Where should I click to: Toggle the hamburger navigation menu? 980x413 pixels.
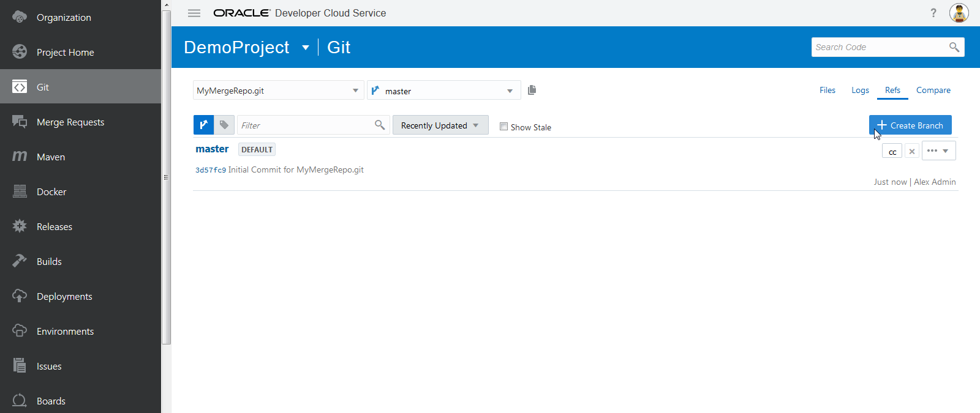tap(194, 13)
